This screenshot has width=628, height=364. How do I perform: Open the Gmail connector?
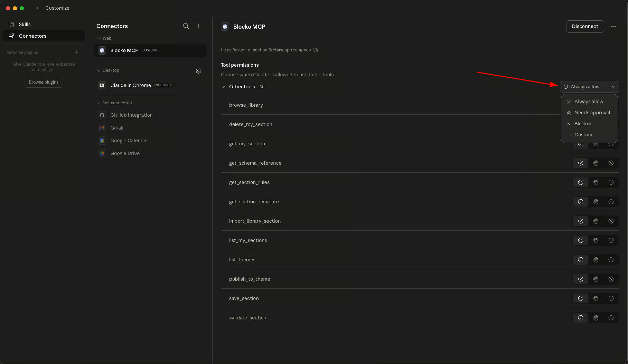(150, 128)
